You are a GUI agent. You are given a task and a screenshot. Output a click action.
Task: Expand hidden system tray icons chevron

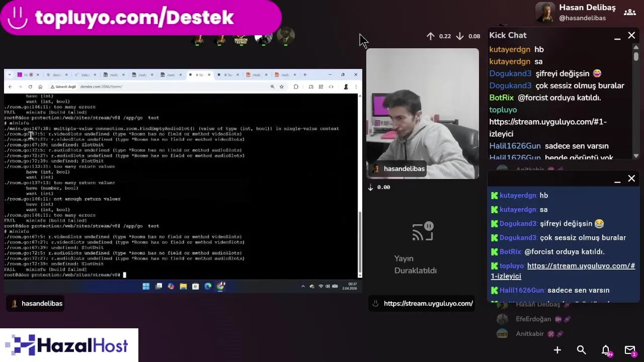tap(303, 286)
